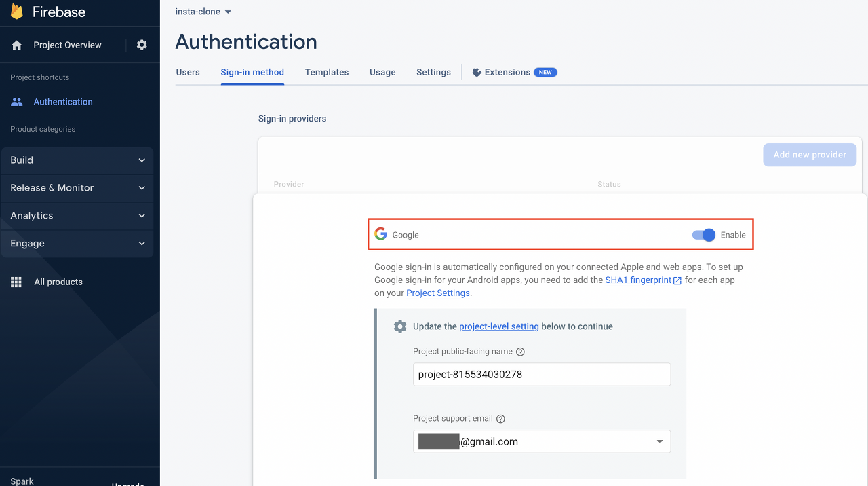The image size is (868, 486).
Task: Click the NEW badge beside Extensions
Action: tap(545, 72)
